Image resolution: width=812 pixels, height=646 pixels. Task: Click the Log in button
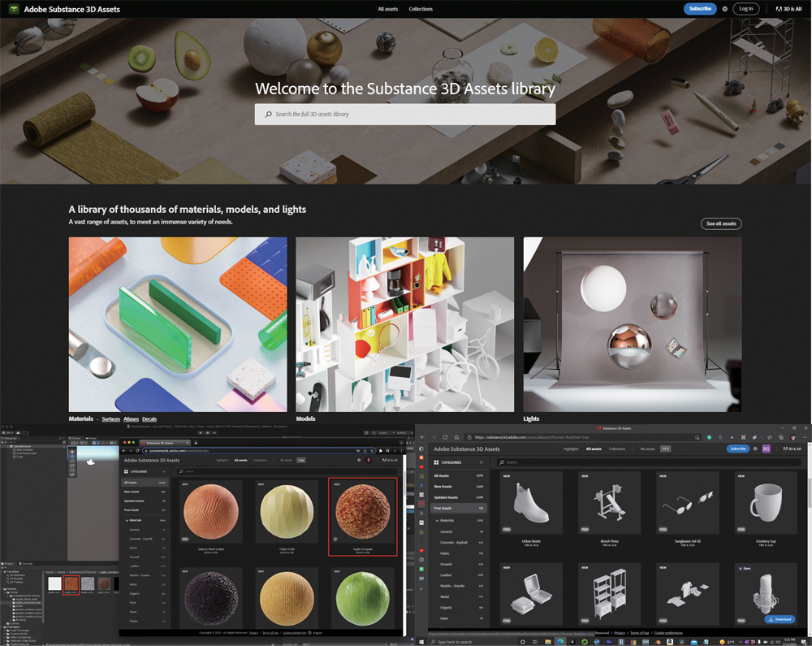[745, 9]
